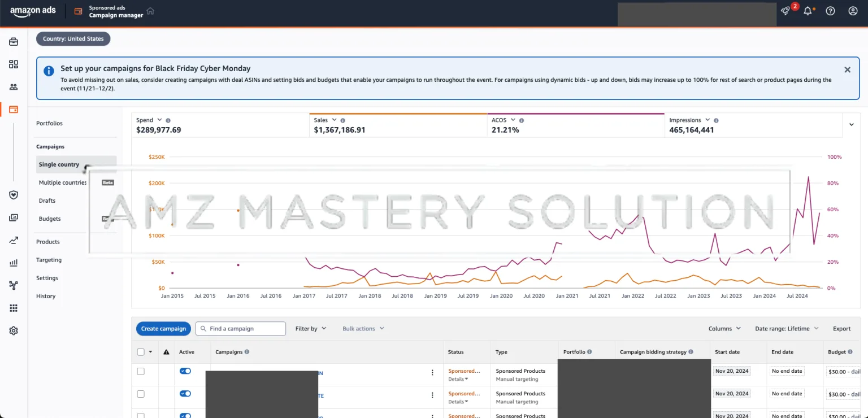The width and height of the screenshot is (868, 418).
Task: Tick the checkbox on the second campaign row
Action: [x=141, y=394]
